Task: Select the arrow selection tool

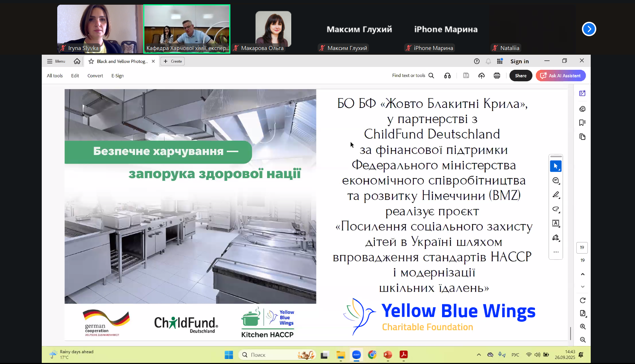Action: click(555, 166)
